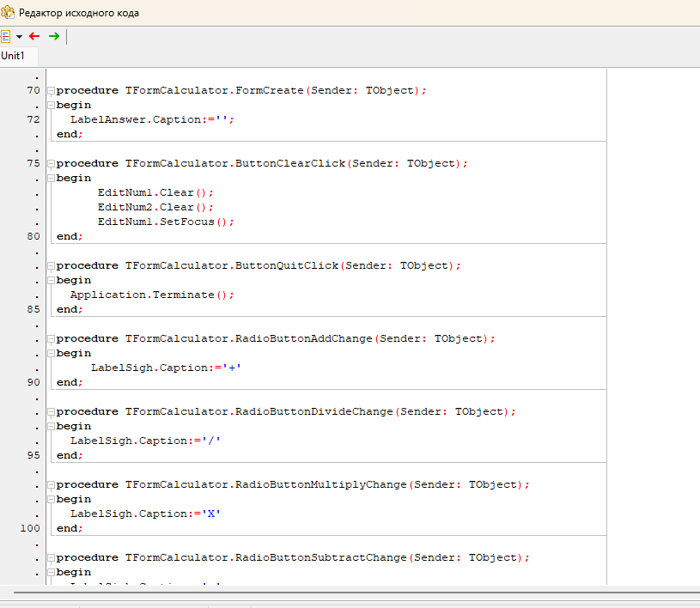Click the jump-to-procedure list icon in toolbar
The image size is (700, 608).
coord(5,36)
